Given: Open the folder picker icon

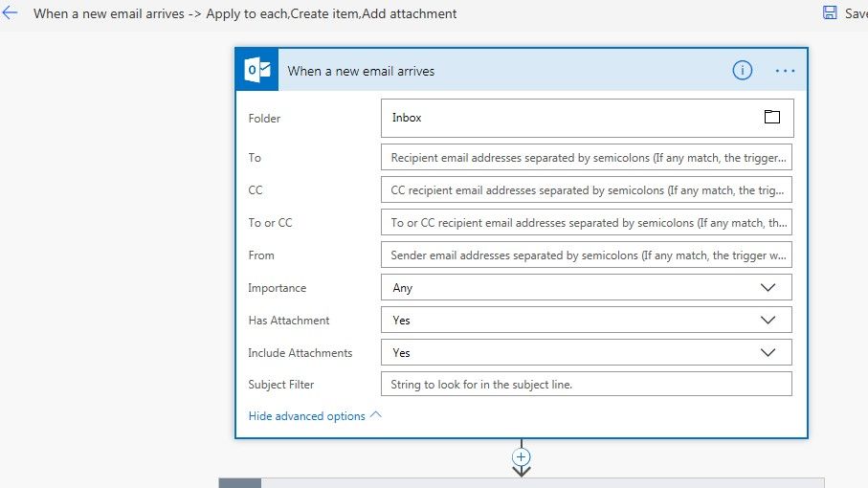Looking at the screenshot, I should click(771, 118).
